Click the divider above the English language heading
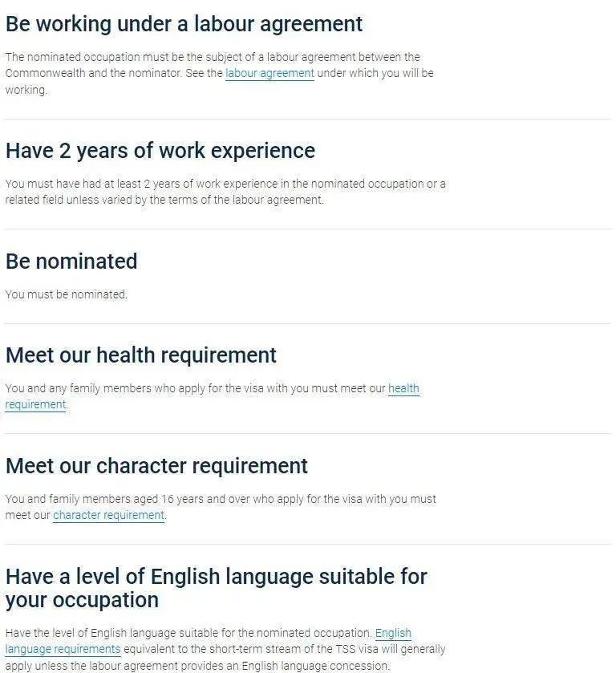616x673 pixels. pos(308,544)
